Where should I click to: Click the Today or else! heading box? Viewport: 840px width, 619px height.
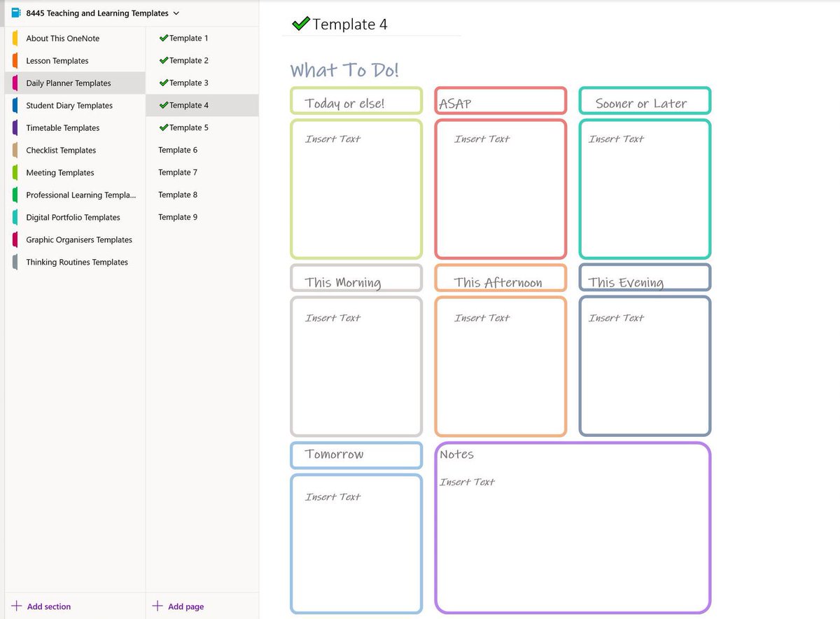pyautogui.click(x=356, y=101)
